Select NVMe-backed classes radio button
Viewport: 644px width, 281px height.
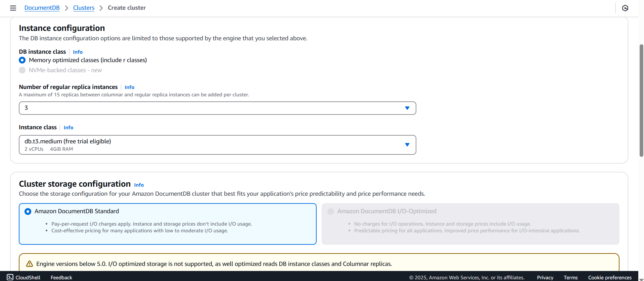point(22,70)
